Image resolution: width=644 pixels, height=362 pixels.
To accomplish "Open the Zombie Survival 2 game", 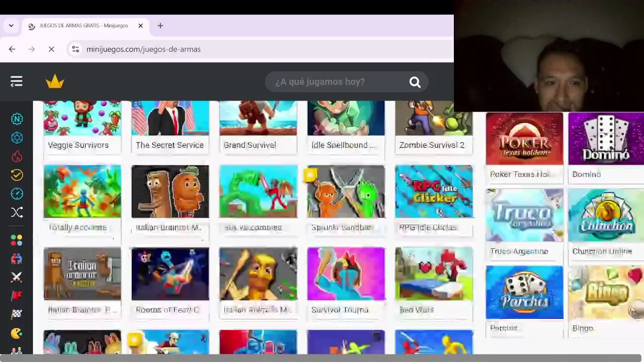I will point(434,126).
